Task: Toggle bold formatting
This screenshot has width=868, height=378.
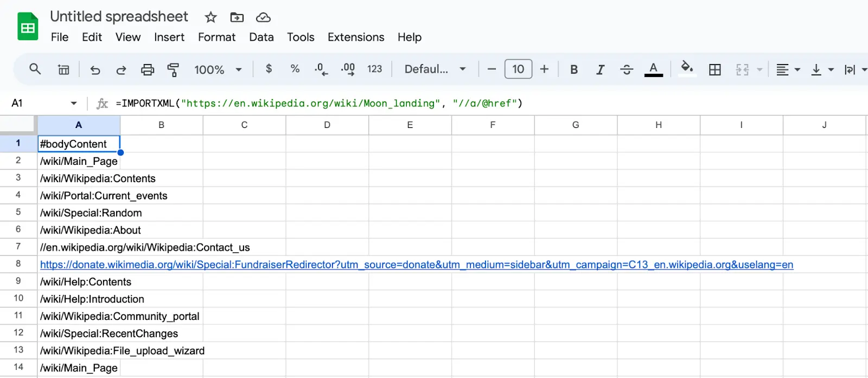Action: click(x=574, y=69)
